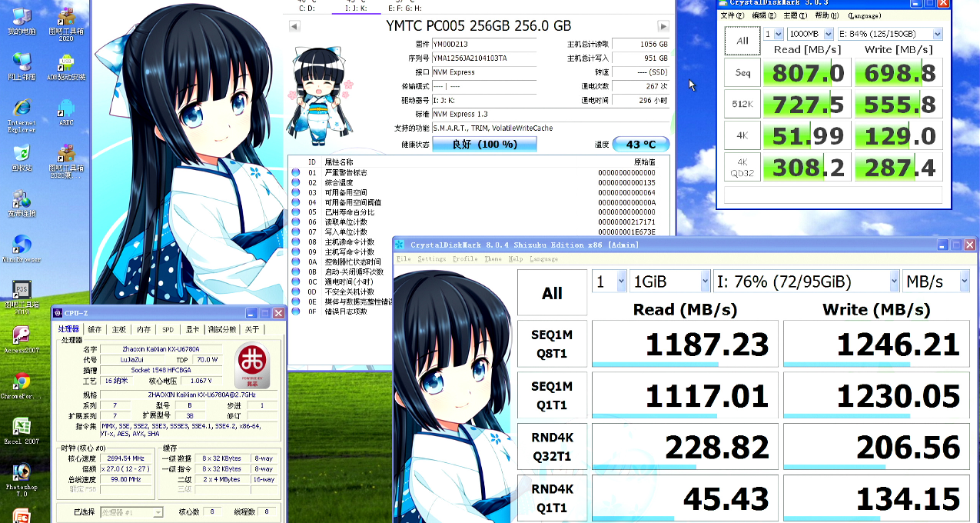Open the 宽带连接 desktop shortcut

pos(22,202)
